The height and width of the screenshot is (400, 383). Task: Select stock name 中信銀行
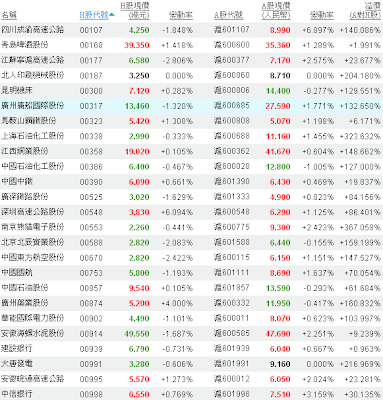click(17, 394)
